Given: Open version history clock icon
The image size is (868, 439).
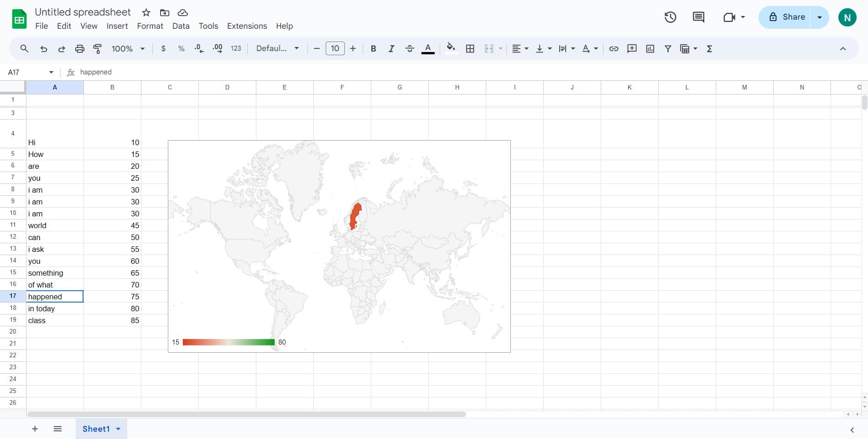Looking at the screenshot, I should (x=670, y=17).
